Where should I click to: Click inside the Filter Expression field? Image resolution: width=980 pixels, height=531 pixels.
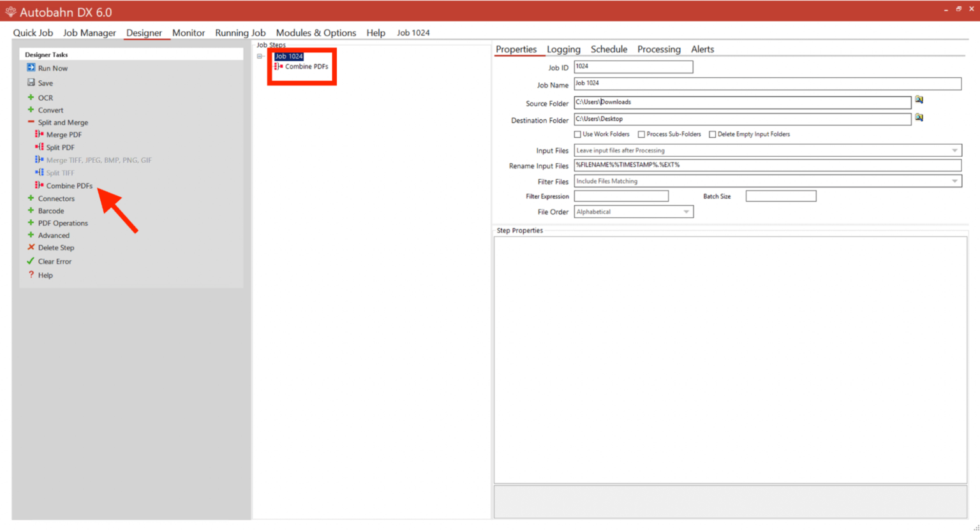(x=621, y=196)
